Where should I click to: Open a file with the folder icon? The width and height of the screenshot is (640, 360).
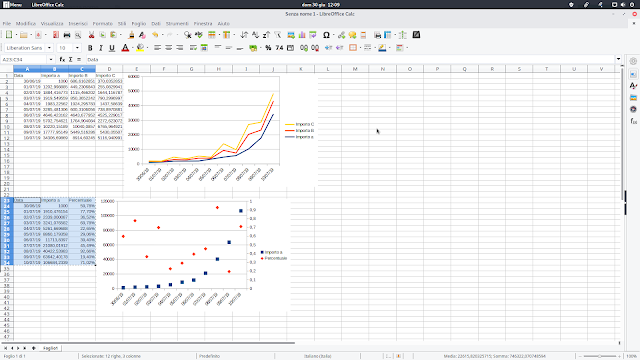click(x=24, y=35)
